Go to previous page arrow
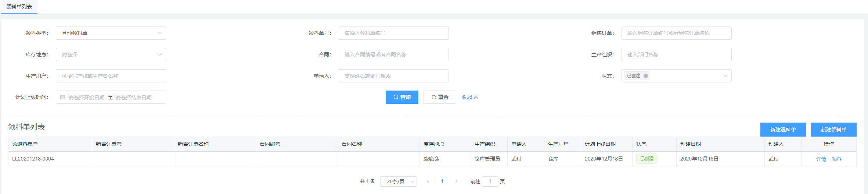Screen dimensions: 868x194 click(428, 181)
